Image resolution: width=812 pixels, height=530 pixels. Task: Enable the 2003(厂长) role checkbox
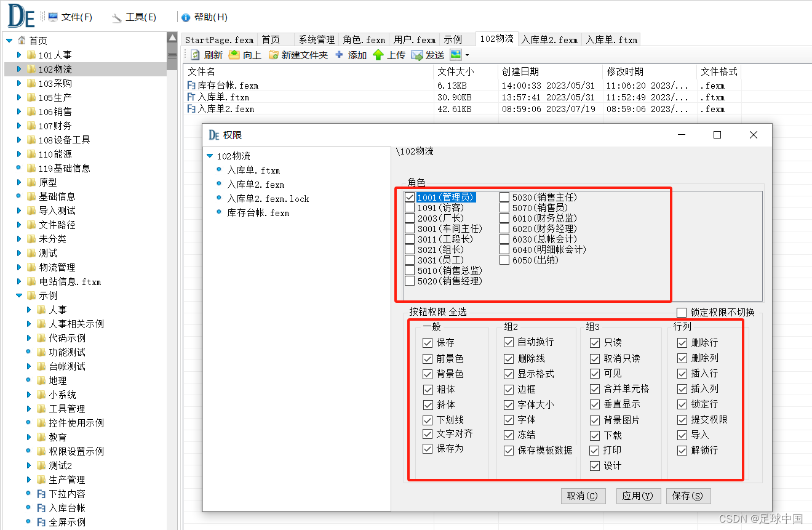click(410, 218)
